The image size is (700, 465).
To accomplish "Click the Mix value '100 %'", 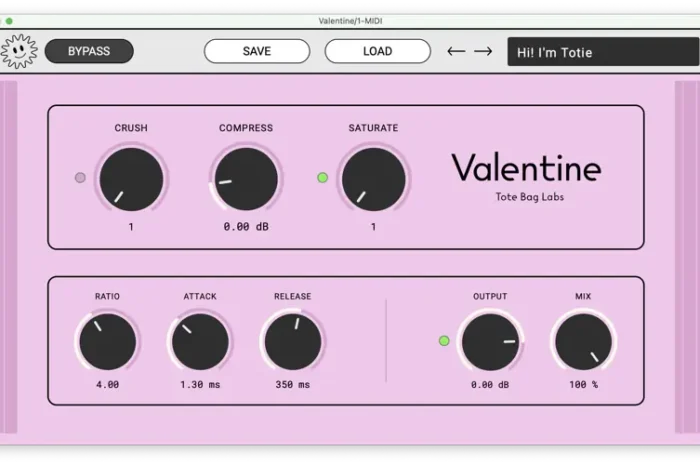I will [583, 384].
